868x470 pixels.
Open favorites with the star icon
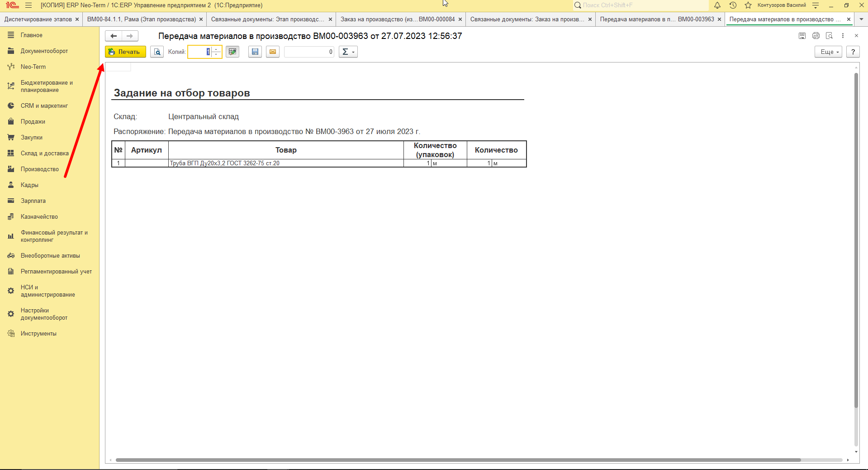pyautogui.click(x=748, y=5)
